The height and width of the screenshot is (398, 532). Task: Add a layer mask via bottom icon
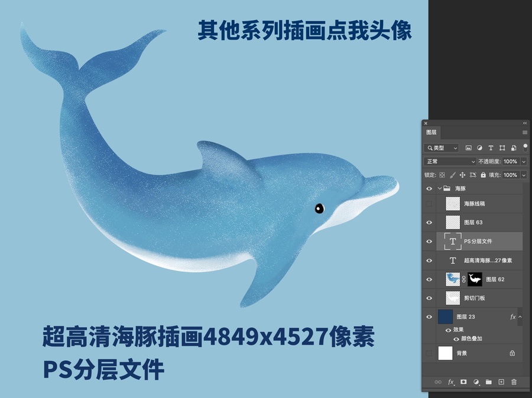[463, 382]
